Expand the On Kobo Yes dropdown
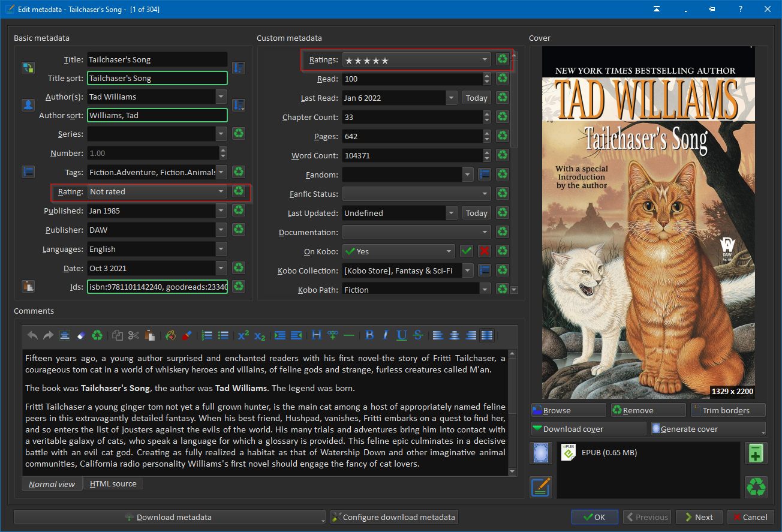782x532 pixels. point(398,251)
